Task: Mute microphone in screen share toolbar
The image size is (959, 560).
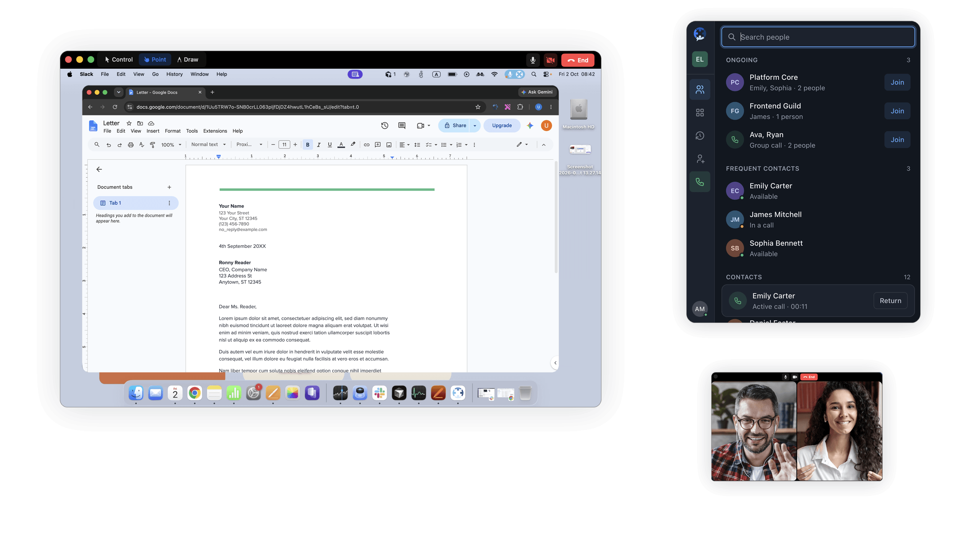Action: click(532, 60)
